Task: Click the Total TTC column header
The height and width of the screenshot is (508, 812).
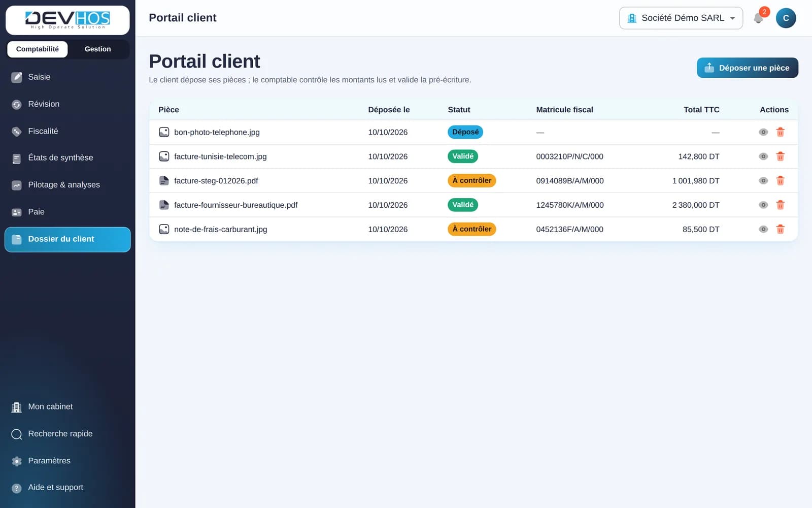Action: pos(701,110)
